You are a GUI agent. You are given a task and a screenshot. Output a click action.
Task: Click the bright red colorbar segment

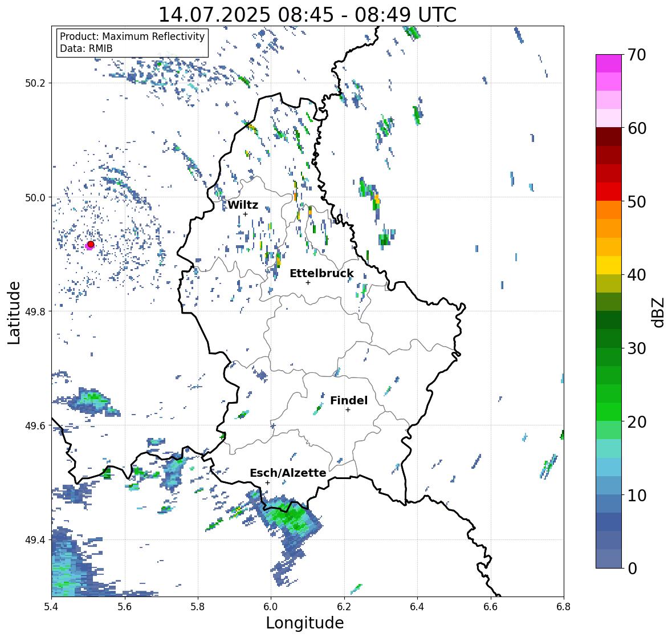[609, 192]
